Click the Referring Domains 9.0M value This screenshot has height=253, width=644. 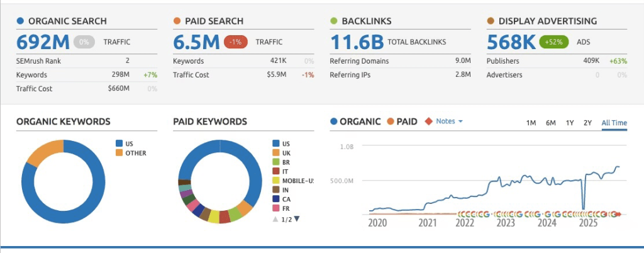tap(461, 61)
